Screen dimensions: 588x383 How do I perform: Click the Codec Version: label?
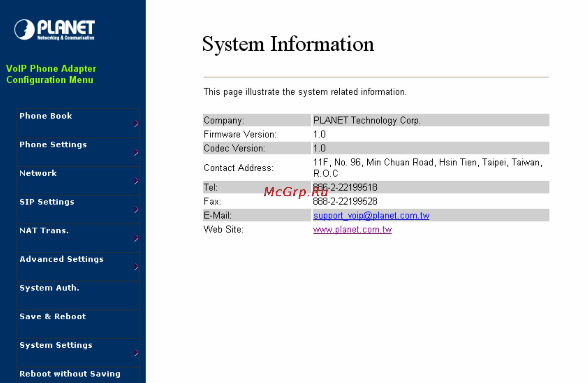point(234,148)
